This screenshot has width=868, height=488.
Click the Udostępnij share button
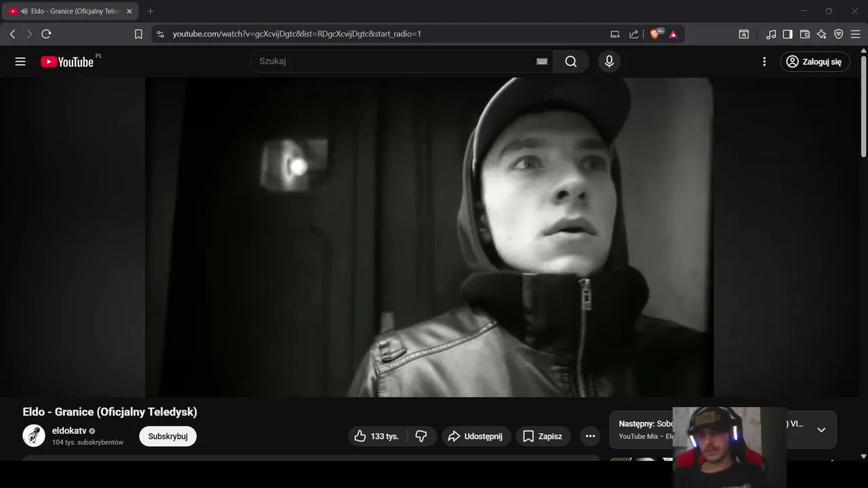click(476, 436)
